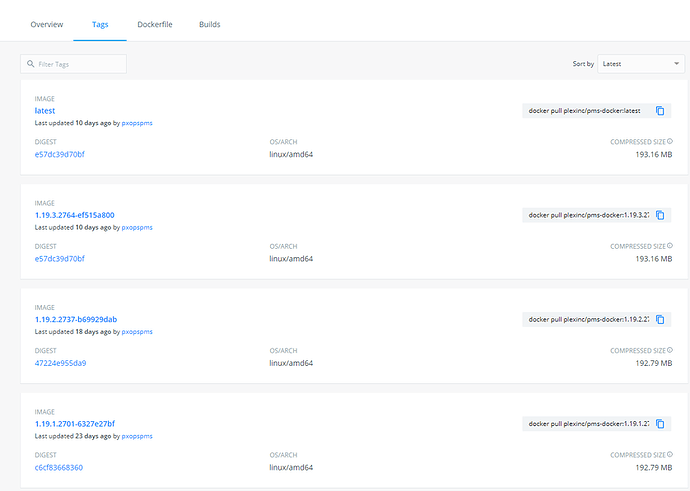Select the Tags tab
Image resolution: width=690 pixels, height=491 pixels.
point(100,24)
